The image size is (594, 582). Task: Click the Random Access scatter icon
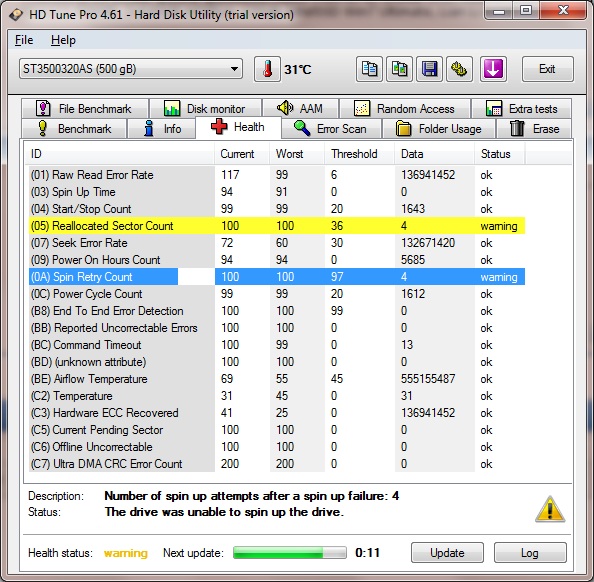point(362,108)
